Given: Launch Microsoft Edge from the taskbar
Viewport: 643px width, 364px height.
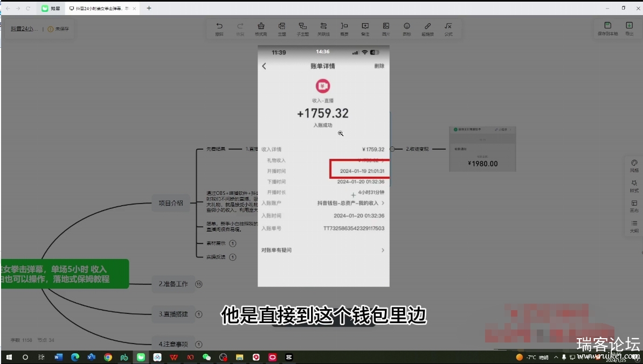Looking at the screenshot, I should pos(74,357).
